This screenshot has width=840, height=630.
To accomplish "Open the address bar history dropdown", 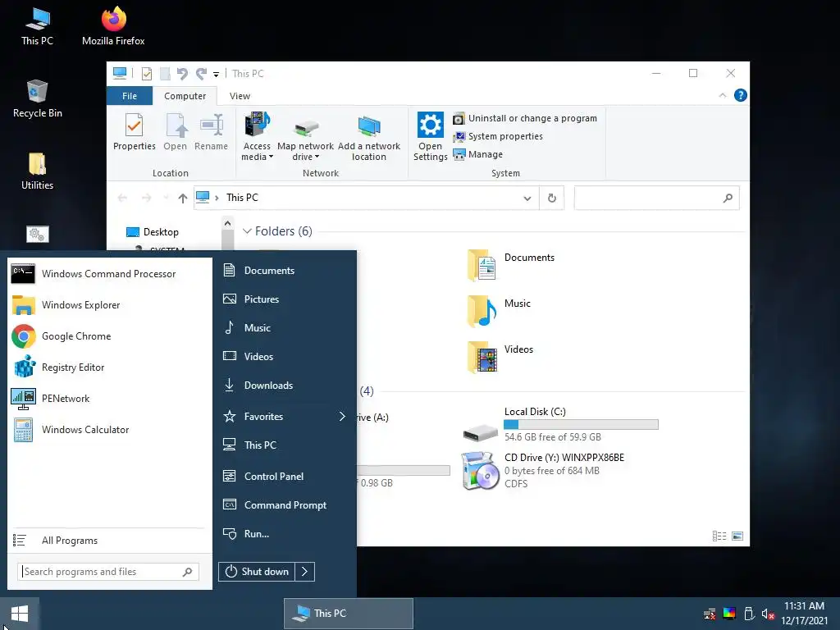I will 527,199.
